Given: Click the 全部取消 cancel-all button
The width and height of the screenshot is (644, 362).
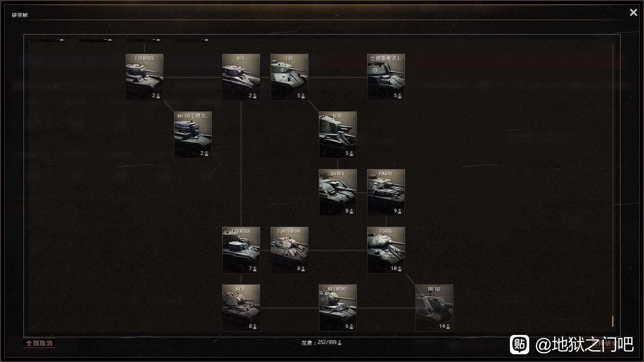Looking at the screenshot, I should [39, 343].
